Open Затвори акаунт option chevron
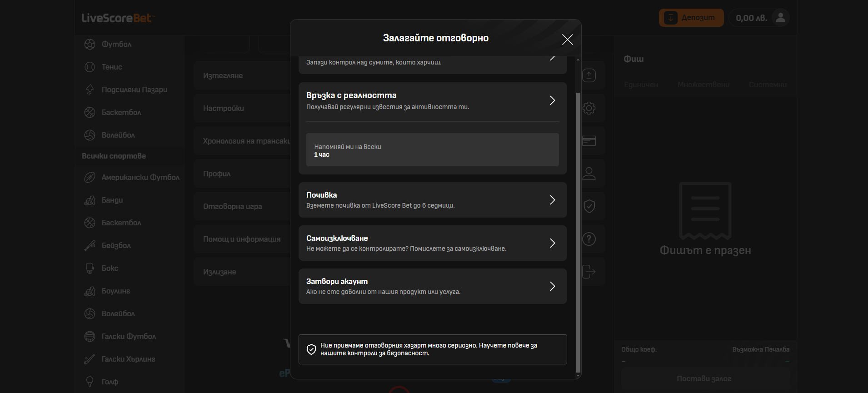The height and width of the screenshot is (393, 868). (x=552, y=286)
